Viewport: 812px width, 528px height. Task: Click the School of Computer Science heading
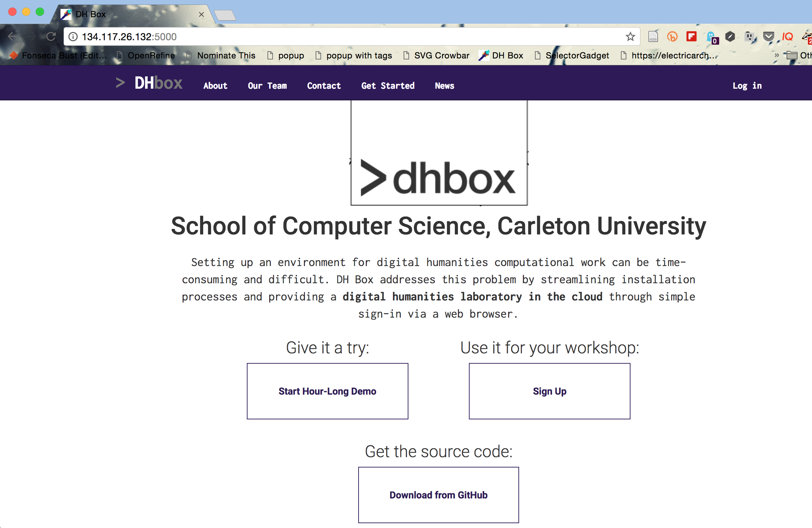(x=439, y=226)
